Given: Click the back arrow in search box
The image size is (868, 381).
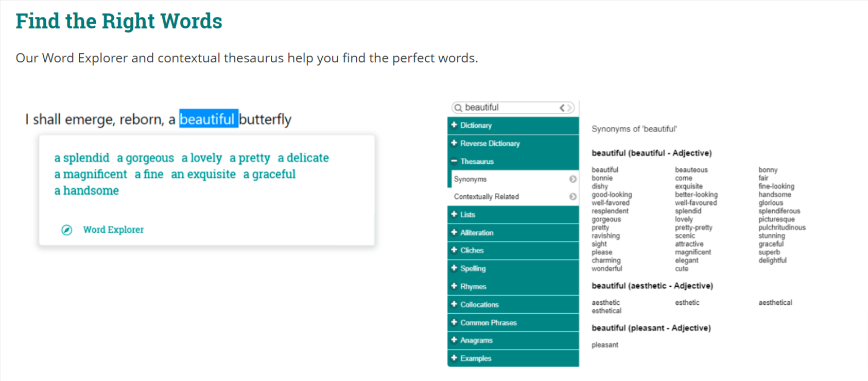Looking at the screenshot, I should [x=562, y=108].
